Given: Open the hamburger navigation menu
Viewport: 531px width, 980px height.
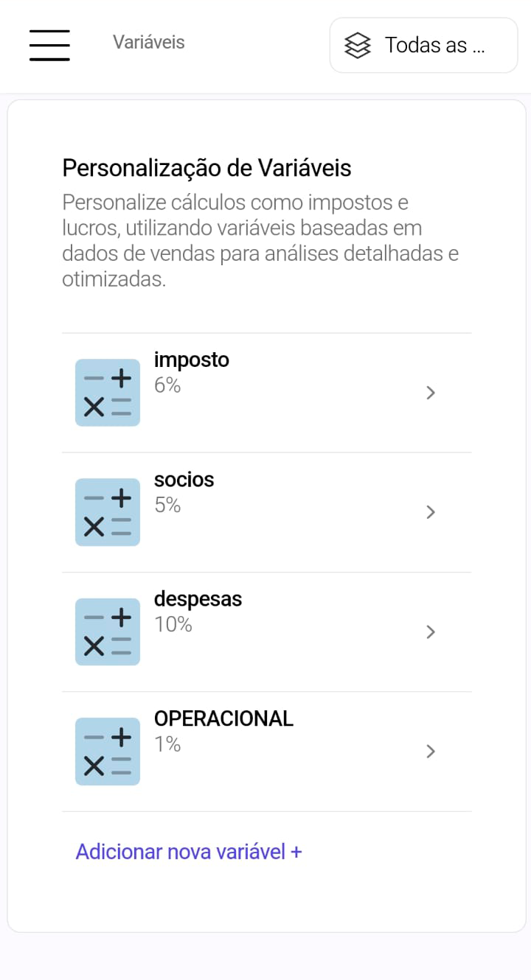Looking at the screenshot, I should (49, 45).
